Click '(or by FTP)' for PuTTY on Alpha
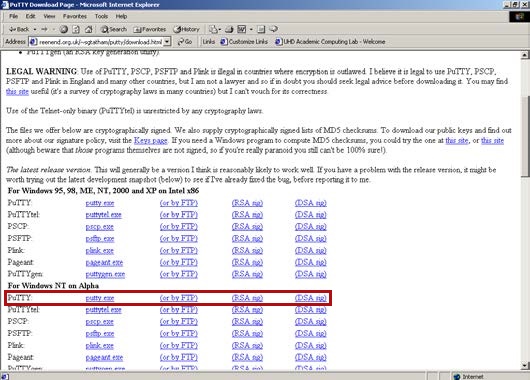Screen dimensions: 530x380 pos(179,298)
